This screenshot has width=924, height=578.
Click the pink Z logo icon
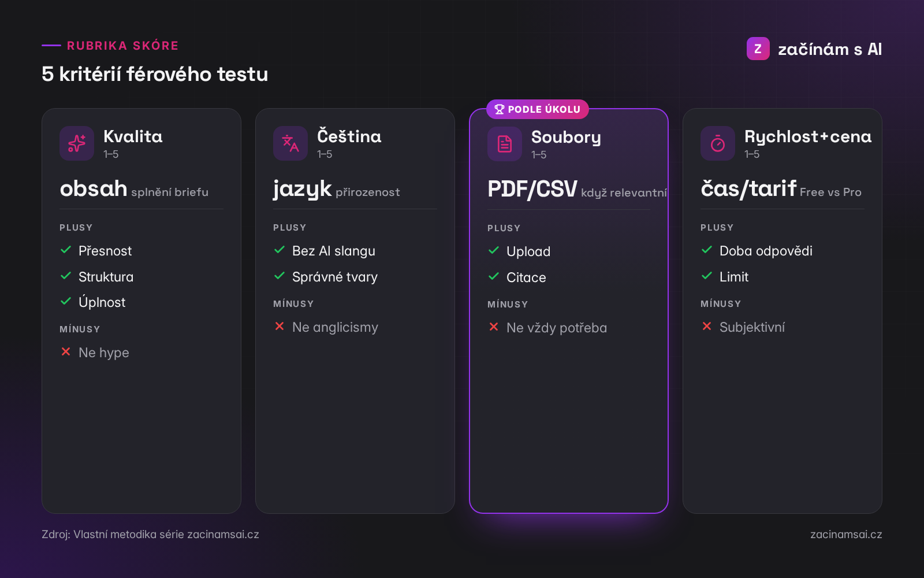(758, 49)
